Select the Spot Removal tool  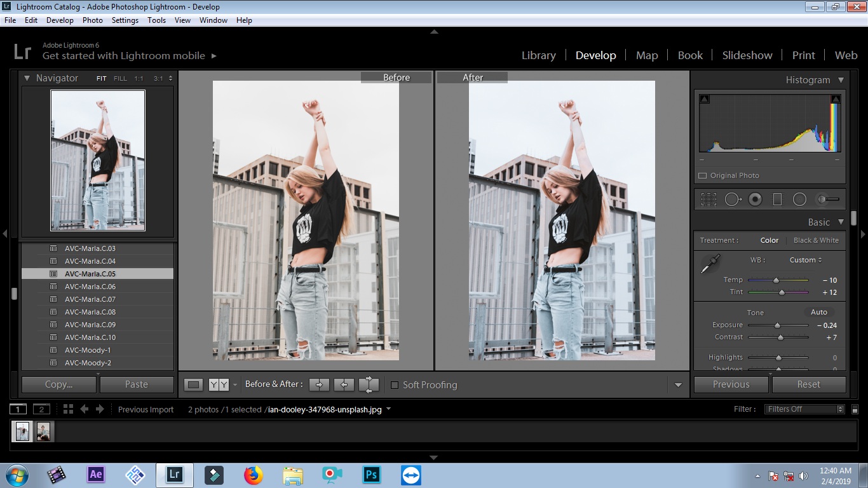(733, 200)
